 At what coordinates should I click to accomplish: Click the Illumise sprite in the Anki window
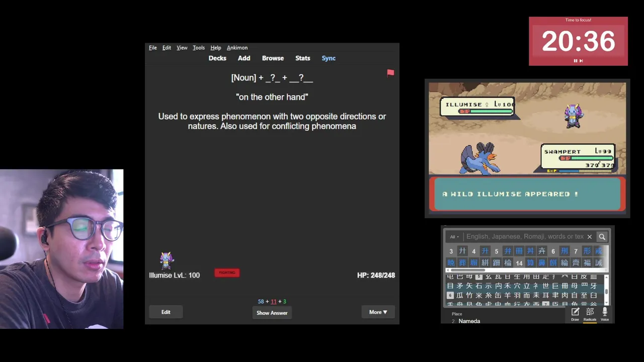pos(167,260)
